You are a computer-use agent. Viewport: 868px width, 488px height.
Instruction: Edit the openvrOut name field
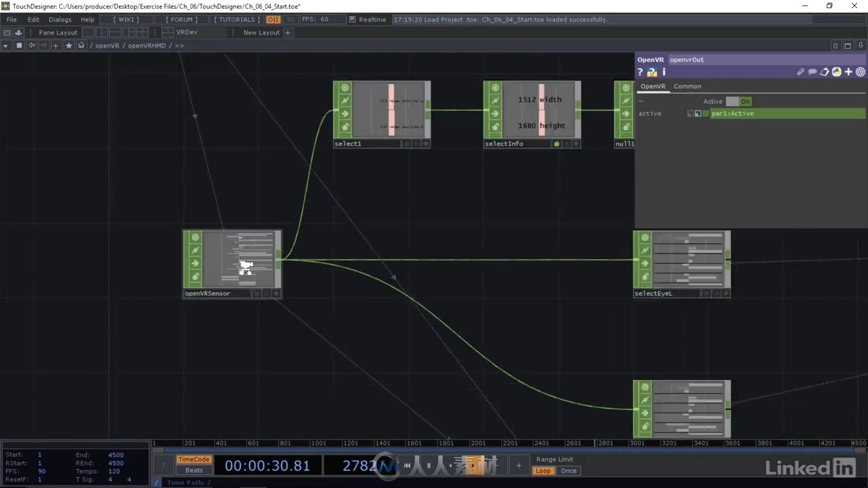766,60
